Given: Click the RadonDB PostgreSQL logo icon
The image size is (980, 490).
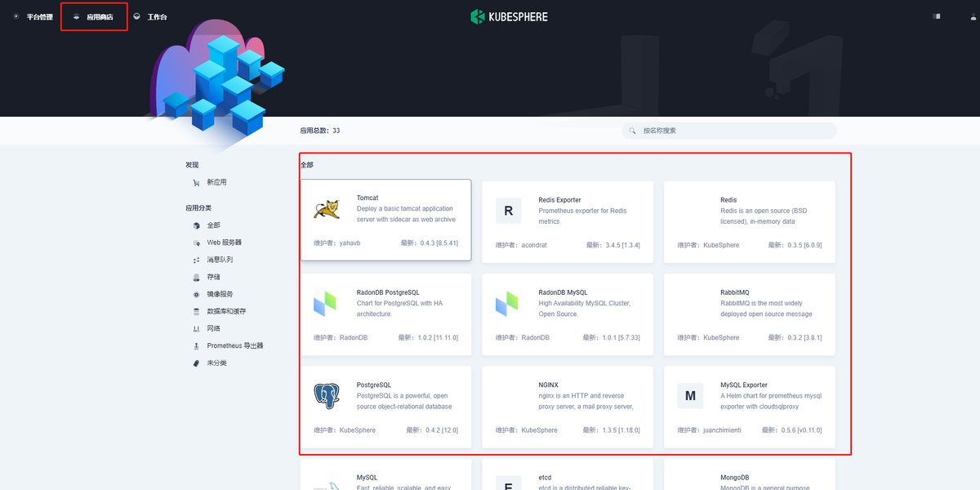Looking at the screenshot, I should 325,304.
